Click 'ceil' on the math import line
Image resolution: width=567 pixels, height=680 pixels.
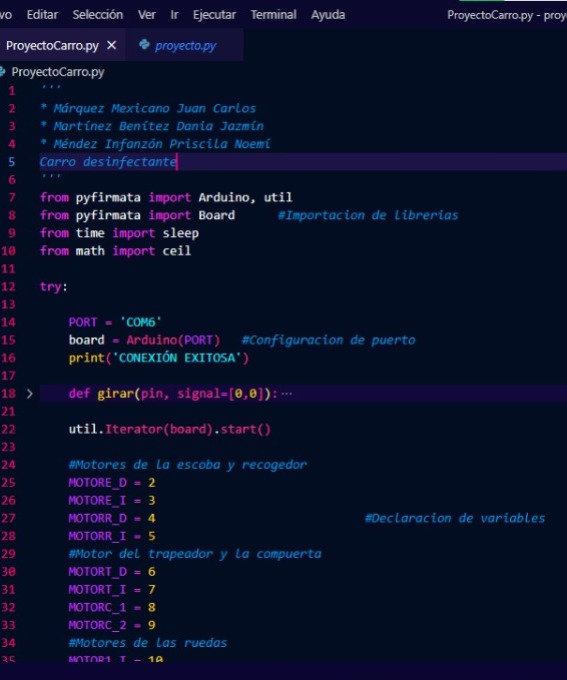(x=177, y=251)
